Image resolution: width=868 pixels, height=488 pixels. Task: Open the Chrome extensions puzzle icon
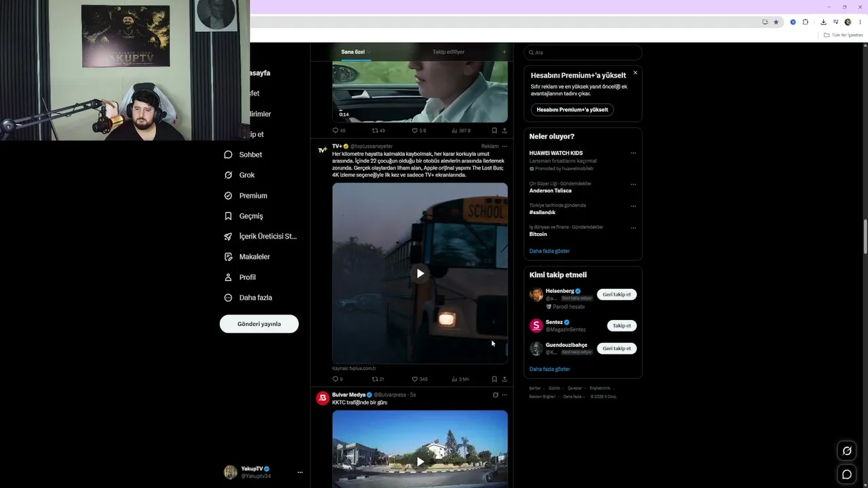click(x=806, y=22)
